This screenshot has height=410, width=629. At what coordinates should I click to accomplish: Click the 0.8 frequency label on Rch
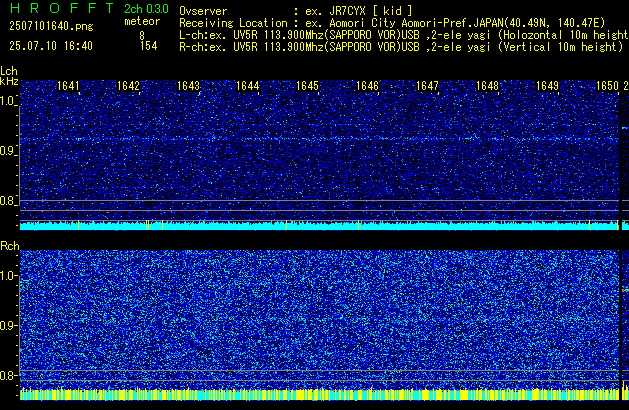[x=7, y=375]
